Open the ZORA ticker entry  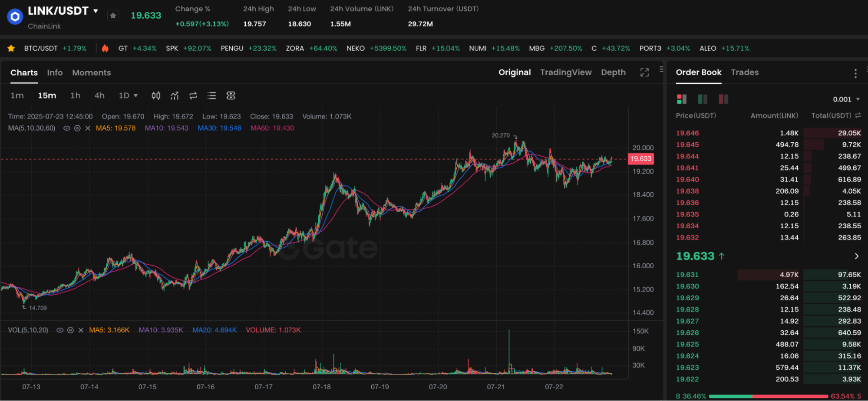(311, 48)
